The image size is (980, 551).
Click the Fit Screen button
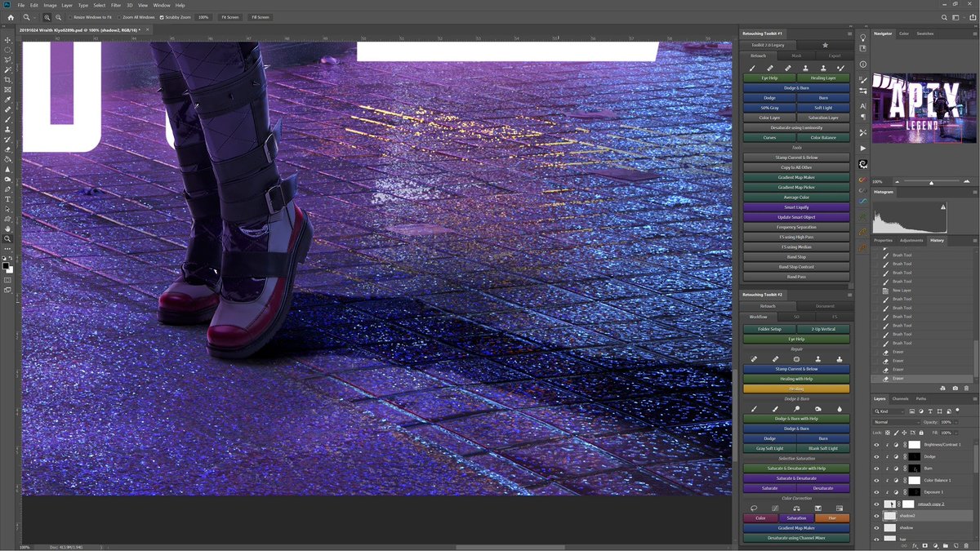tap(229, 17)
